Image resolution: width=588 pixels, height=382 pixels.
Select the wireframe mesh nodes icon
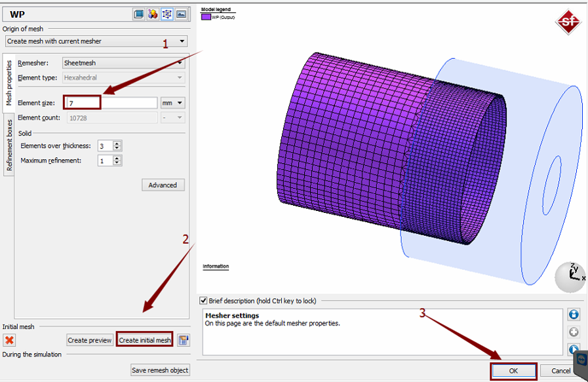pos(167,14)
